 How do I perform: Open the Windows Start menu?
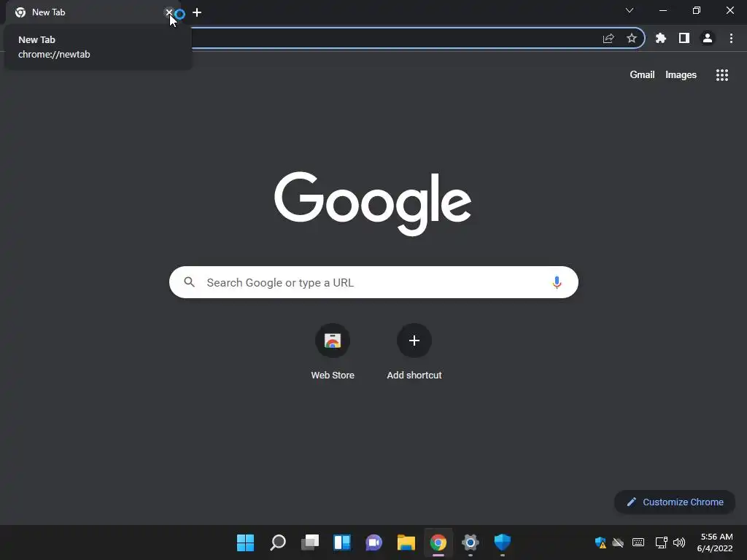click(x=245, y=542)
